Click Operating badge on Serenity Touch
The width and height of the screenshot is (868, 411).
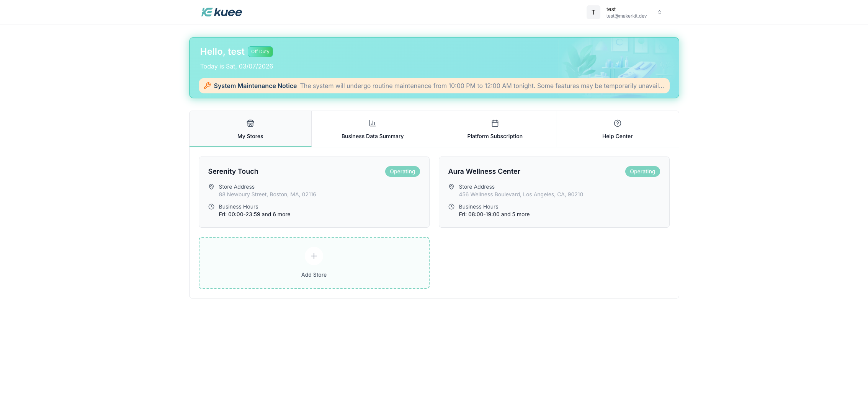(x=402, y=171)
